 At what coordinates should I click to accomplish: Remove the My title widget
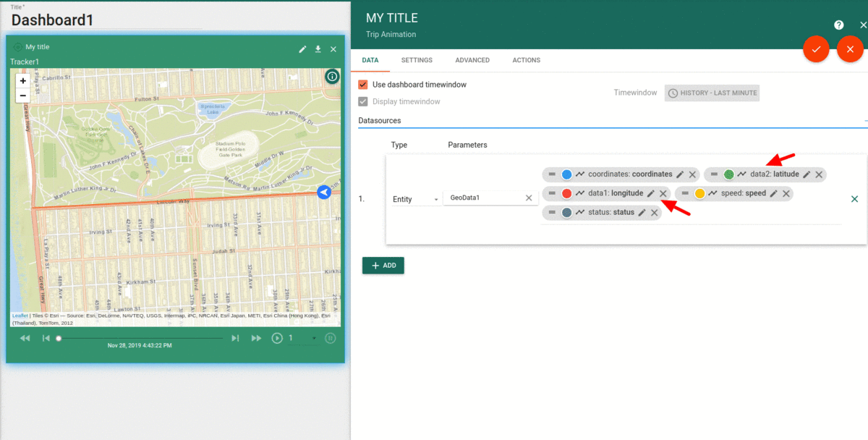[x=333, y=49]
